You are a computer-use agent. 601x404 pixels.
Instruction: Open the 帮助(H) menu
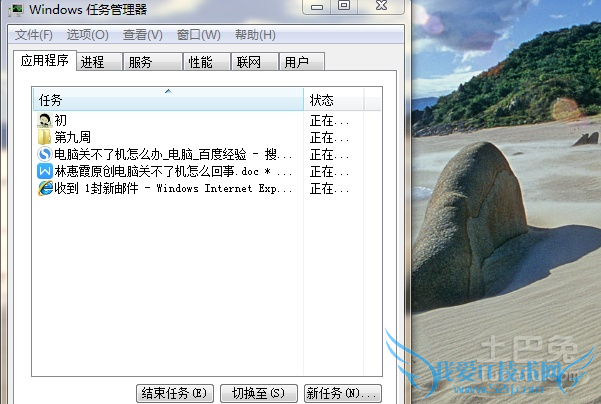point(255,35)
